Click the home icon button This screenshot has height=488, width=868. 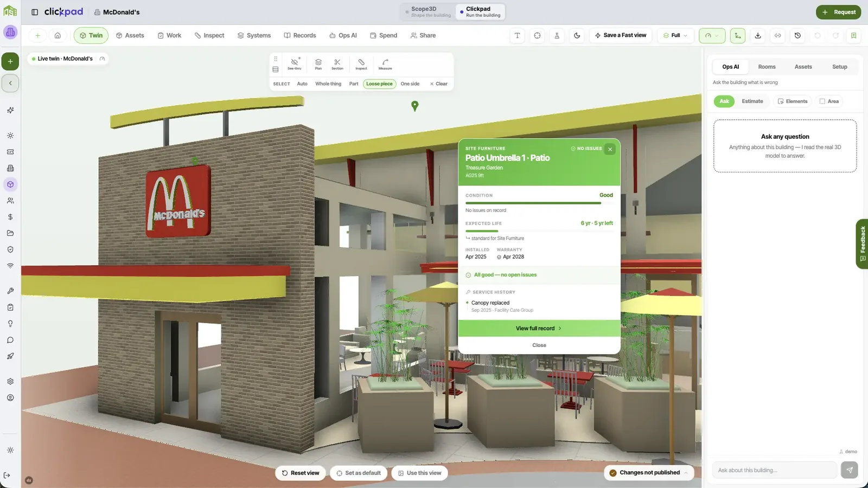pyautogui.click(x=58, y=35)
